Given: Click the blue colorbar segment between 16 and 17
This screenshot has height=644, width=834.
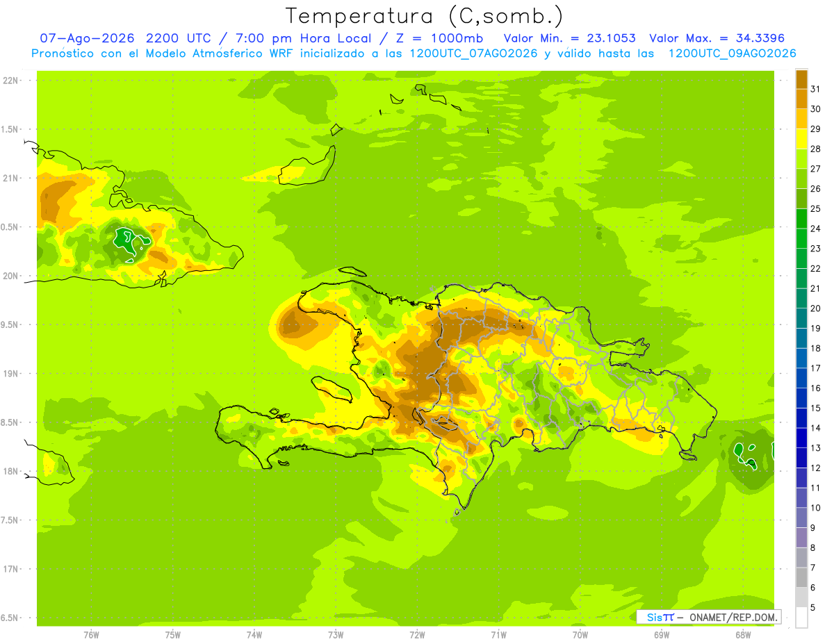Looking at the screenshot, I should 801,378.
